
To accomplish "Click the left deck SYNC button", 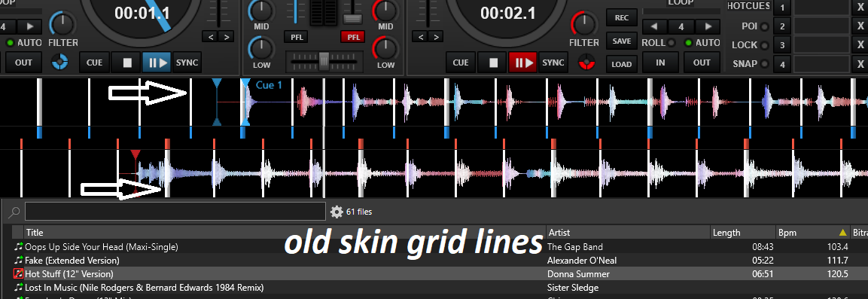I will (x=187, y=62).
